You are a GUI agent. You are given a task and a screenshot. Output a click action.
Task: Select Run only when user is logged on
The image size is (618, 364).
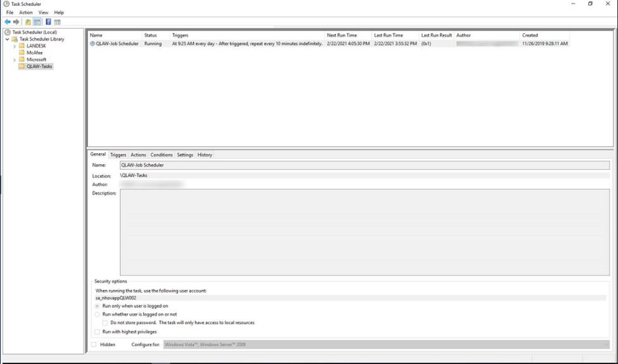tap(97, 306)
